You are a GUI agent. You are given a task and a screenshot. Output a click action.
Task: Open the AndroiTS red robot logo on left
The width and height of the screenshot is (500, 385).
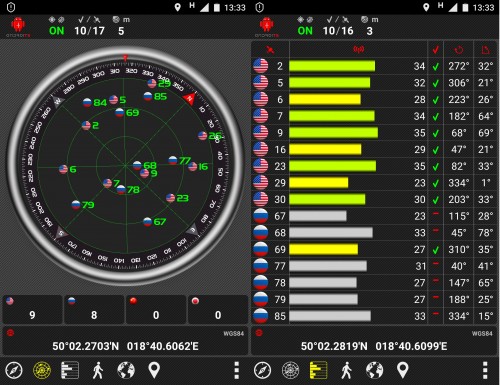[x=18, y=27]
